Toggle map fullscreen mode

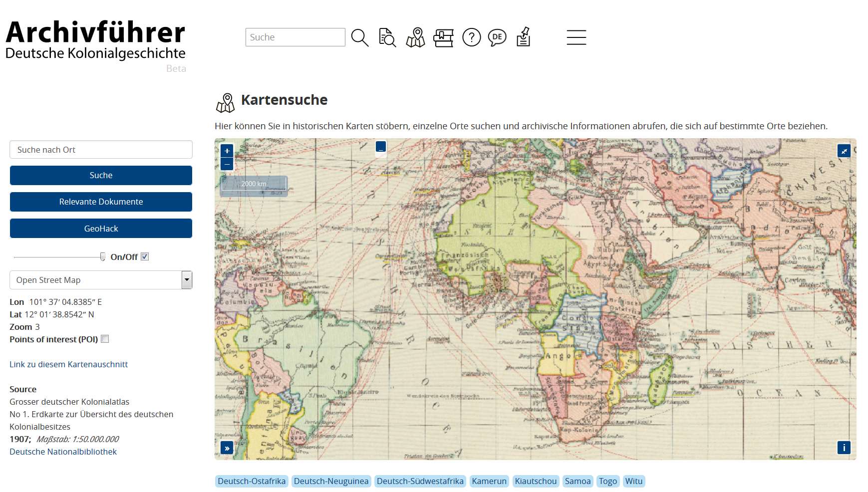tap(844, 151)
